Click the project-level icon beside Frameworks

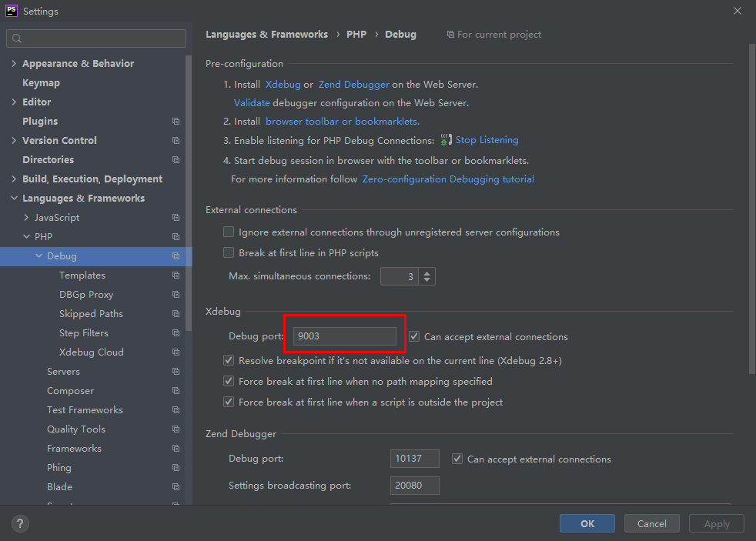pyautogui.click(x=176, y=449)
